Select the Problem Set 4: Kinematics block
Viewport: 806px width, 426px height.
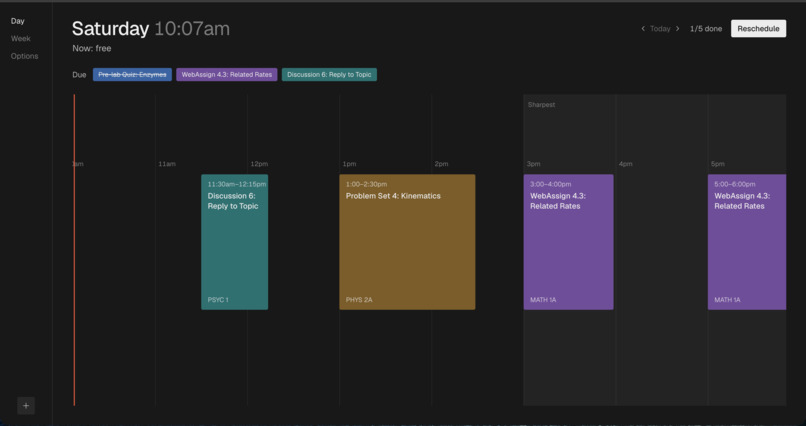point(407,242)
